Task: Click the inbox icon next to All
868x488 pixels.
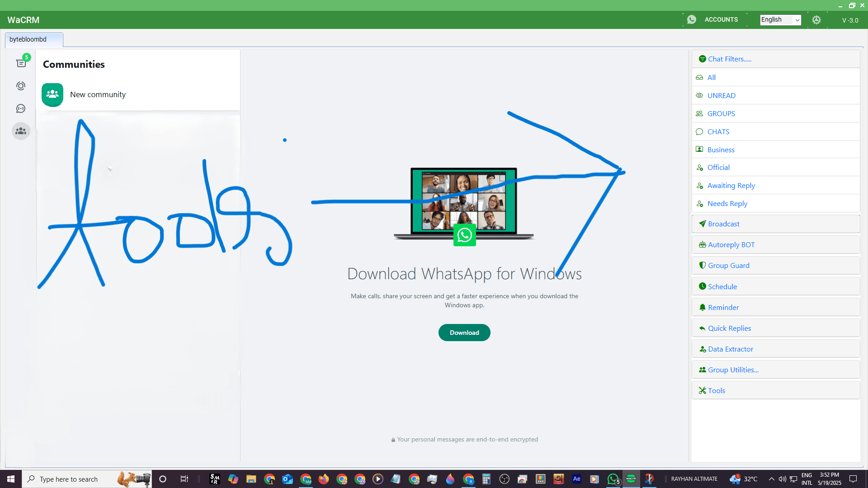Action: [699, 77]
